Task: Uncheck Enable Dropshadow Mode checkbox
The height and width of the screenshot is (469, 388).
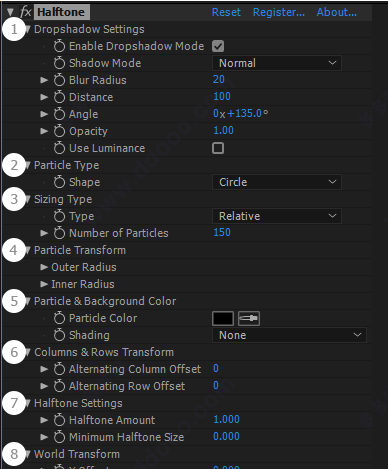Action: click(x=218, y=46)
